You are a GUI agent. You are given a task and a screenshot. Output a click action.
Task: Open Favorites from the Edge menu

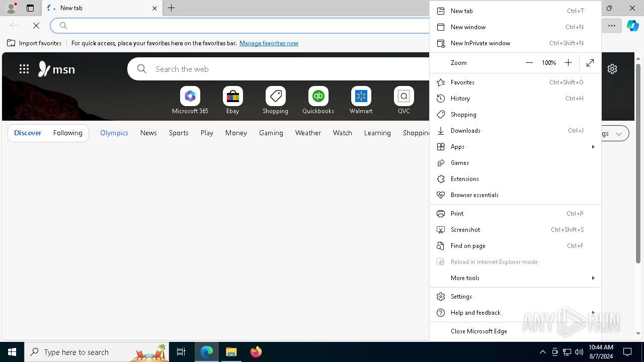(515, 82)
